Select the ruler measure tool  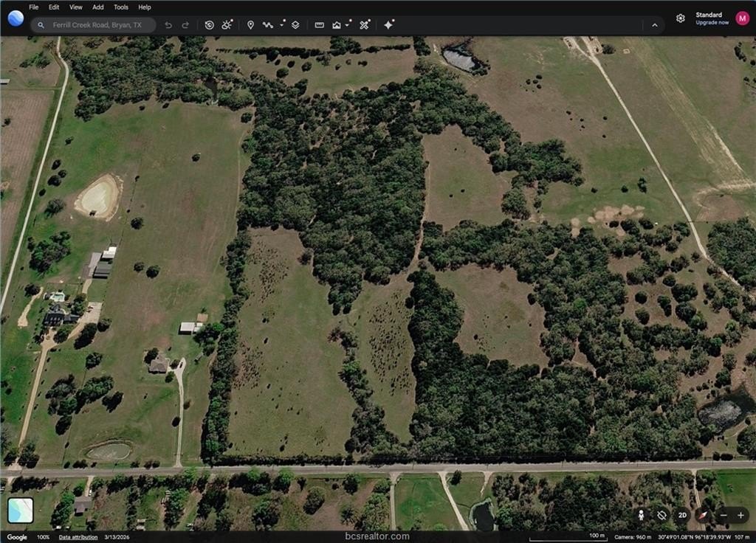319,25
